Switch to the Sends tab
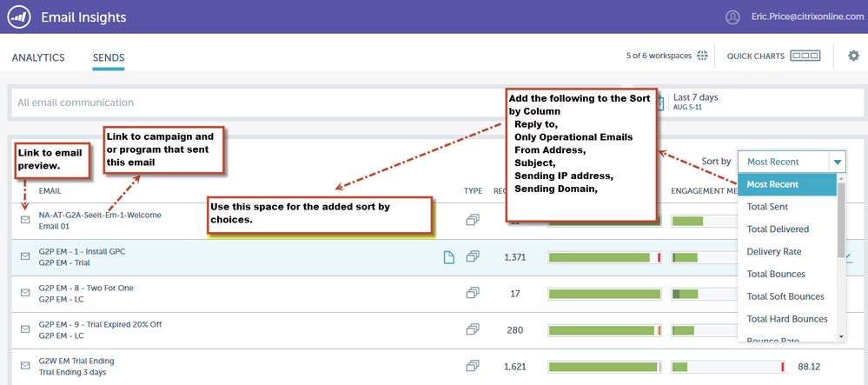The image size is (868, 385). pos(109,58)
